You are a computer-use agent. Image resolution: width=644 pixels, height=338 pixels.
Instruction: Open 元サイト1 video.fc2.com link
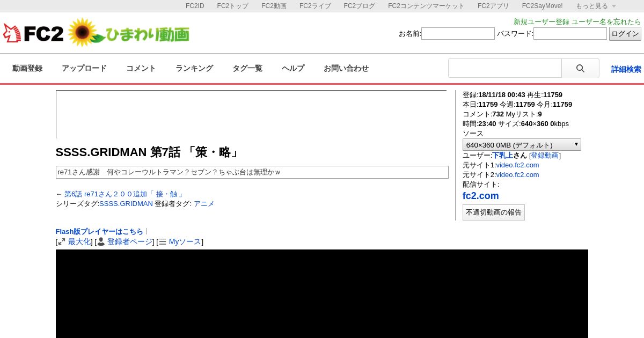517,165
